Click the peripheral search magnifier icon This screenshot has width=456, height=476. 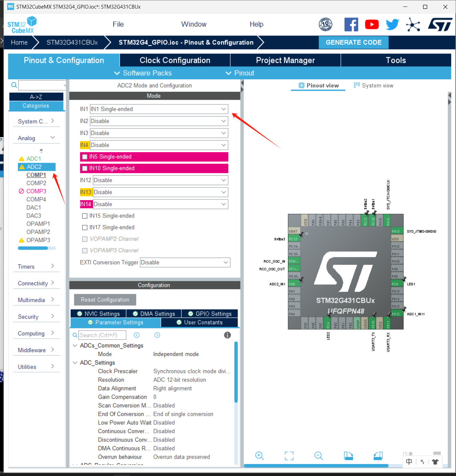click(x=14, y=85)
